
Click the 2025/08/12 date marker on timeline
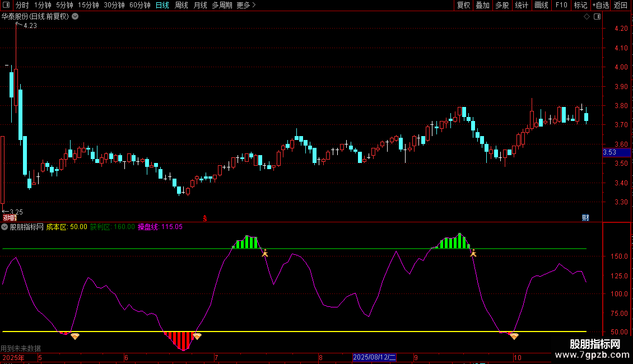coord(374,357)
